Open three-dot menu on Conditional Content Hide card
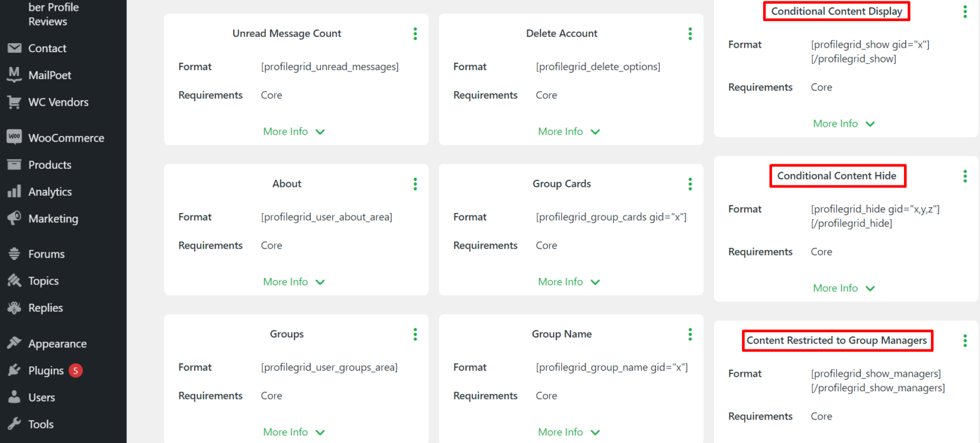Image resolution: width=980 pixels, height=443 pixels. click(965, 177)
